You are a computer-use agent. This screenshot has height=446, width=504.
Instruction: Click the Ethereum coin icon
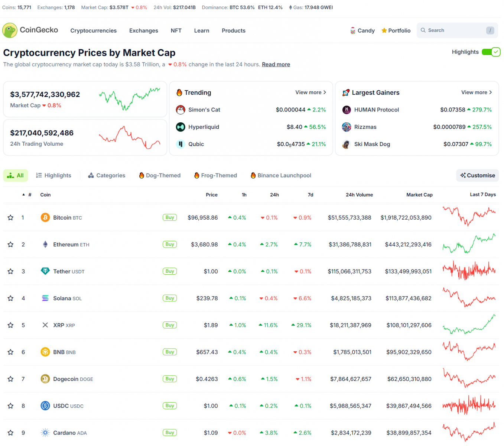(45, 245)
